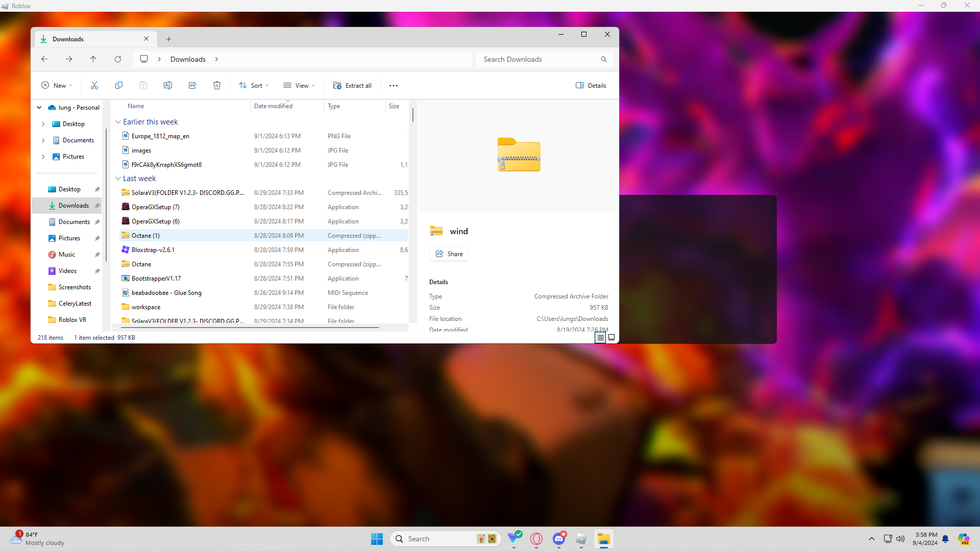Click the Share icon in toolbar
The image size is (980, 551).
pyautogui.click(x=192, y=85)
